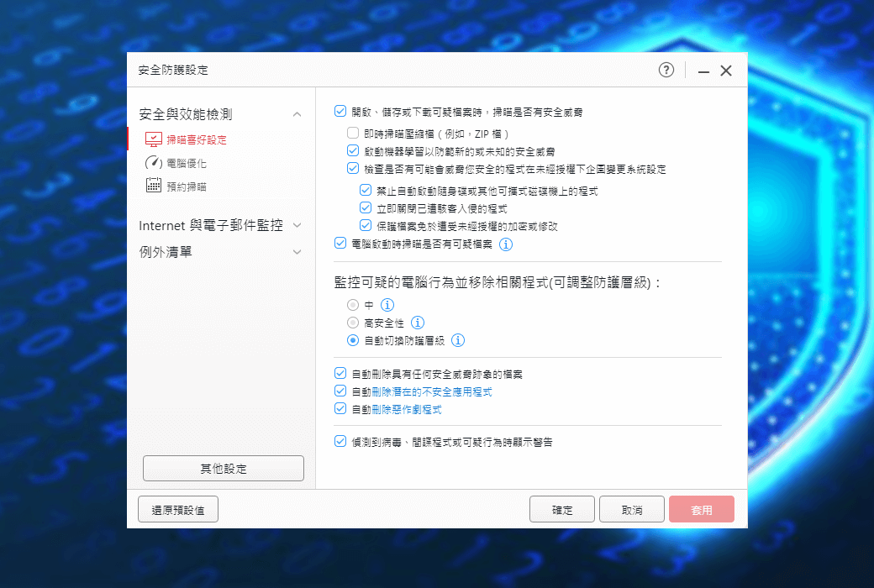Click the 還原預設值 button
The image size is (874, 588).
click(x=178, y=509)
